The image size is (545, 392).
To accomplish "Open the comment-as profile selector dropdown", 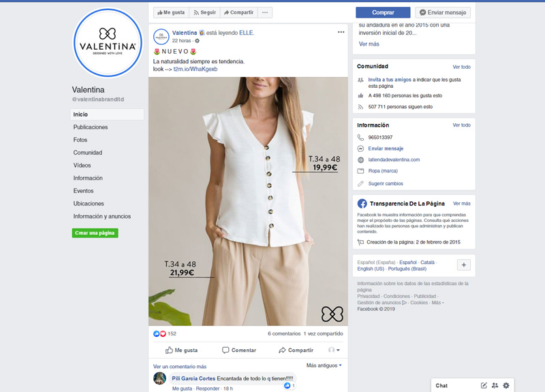I will coord(334,350).
